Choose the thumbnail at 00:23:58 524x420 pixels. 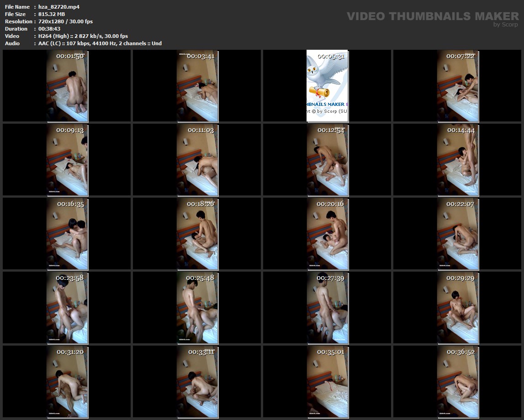tap(67, 308)
